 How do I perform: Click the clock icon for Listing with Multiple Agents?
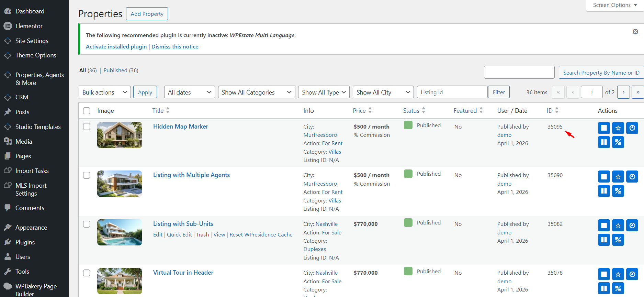pos(632,177)
